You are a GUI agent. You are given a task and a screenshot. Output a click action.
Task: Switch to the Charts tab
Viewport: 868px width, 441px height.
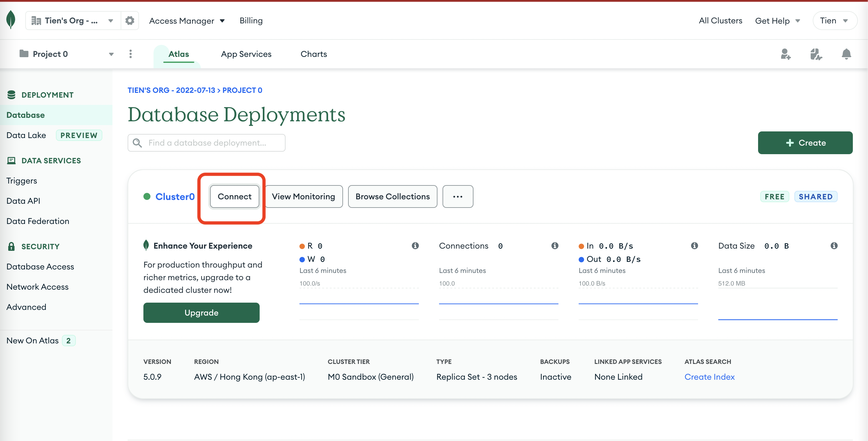(x=313, y=54)
